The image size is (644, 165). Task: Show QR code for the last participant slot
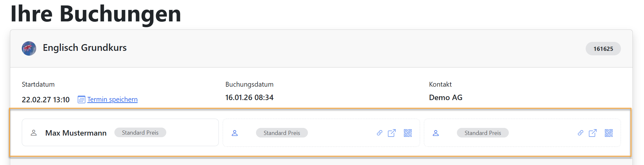tap(608, 133)
